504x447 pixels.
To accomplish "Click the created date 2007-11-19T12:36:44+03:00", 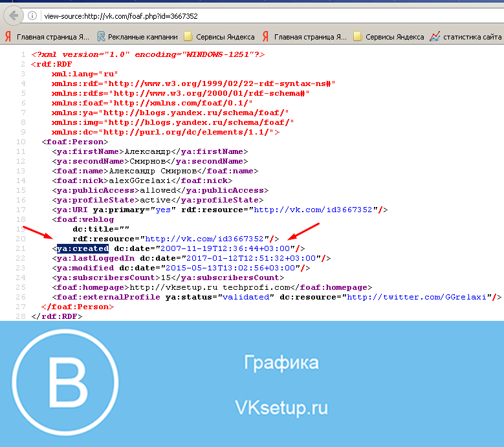I will click(225, 248).
